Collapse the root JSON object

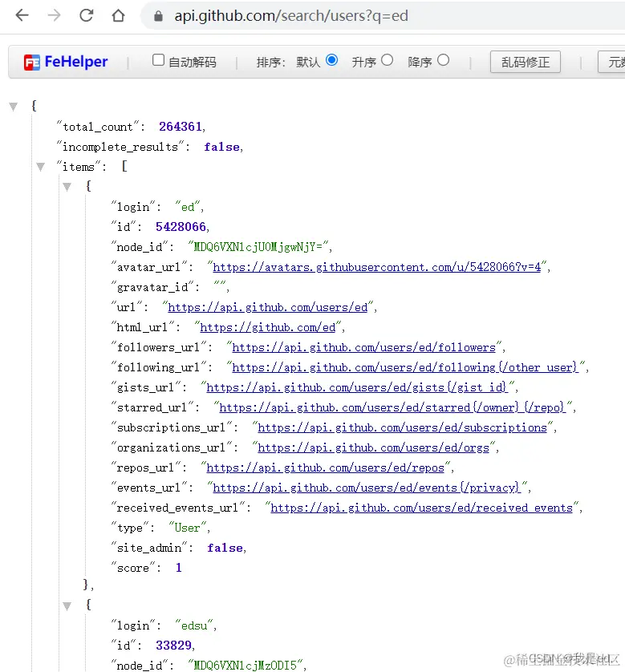pos(14,107)
